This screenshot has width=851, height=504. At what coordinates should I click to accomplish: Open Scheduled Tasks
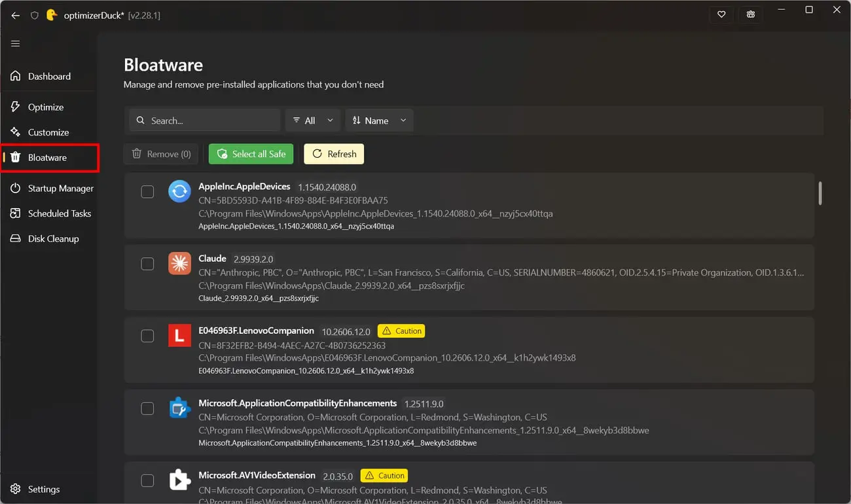[x=49, y=213]
